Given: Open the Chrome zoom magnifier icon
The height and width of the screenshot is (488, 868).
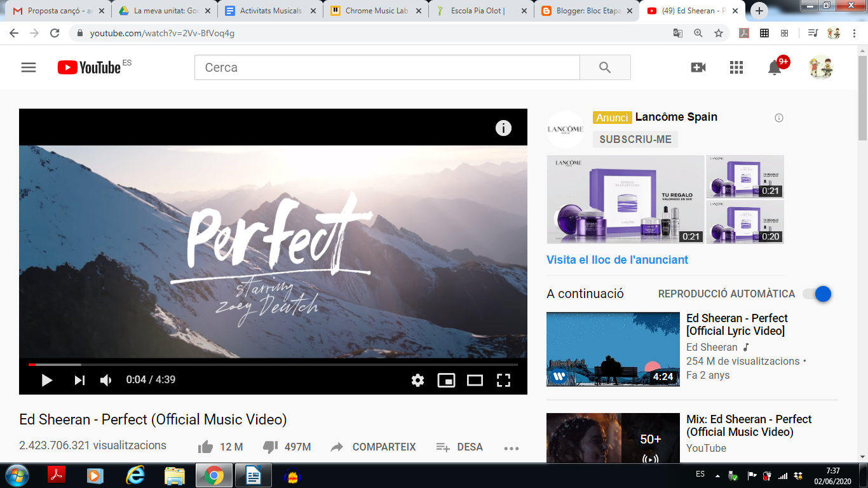Looking at the screenshot, I should 698,33.
